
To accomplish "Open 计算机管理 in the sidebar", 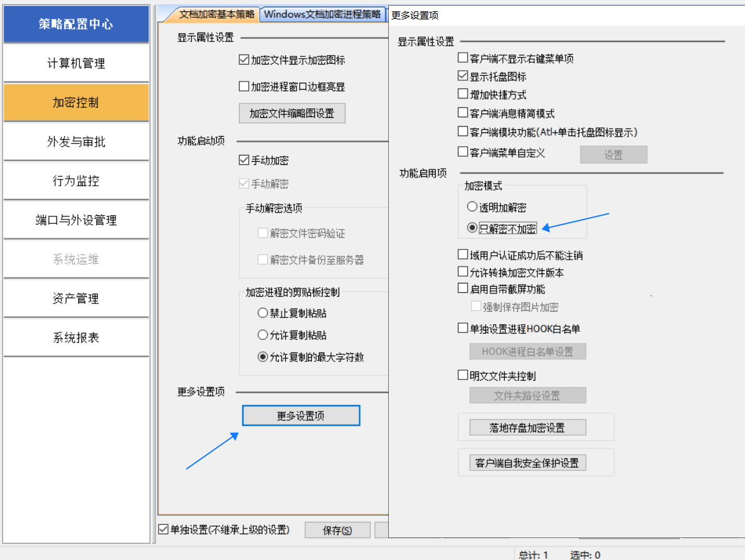I will 76,63.
